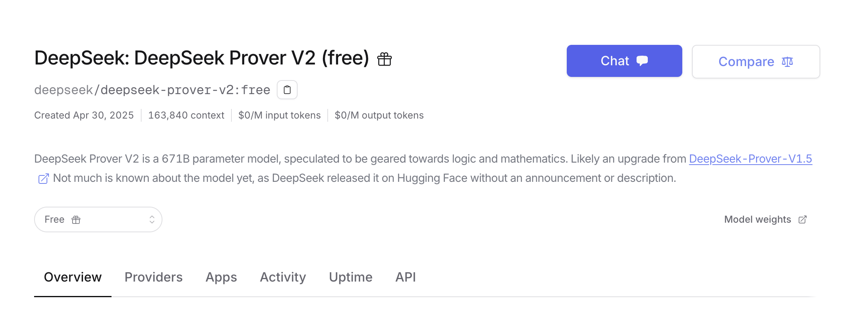Click the gift icon inside the Free selector
Screen dimensions: 868x314
tap(76, 219)
